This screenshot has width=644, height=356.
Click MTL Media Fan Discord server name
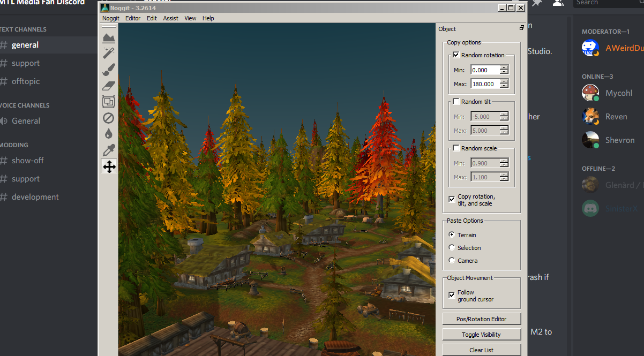42,3
